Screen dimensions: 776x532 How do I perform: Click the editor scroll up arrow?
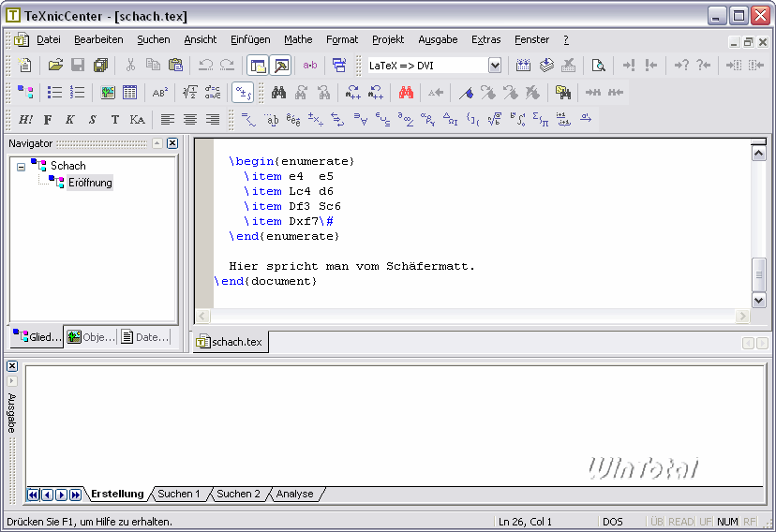(x=759, y=154)
